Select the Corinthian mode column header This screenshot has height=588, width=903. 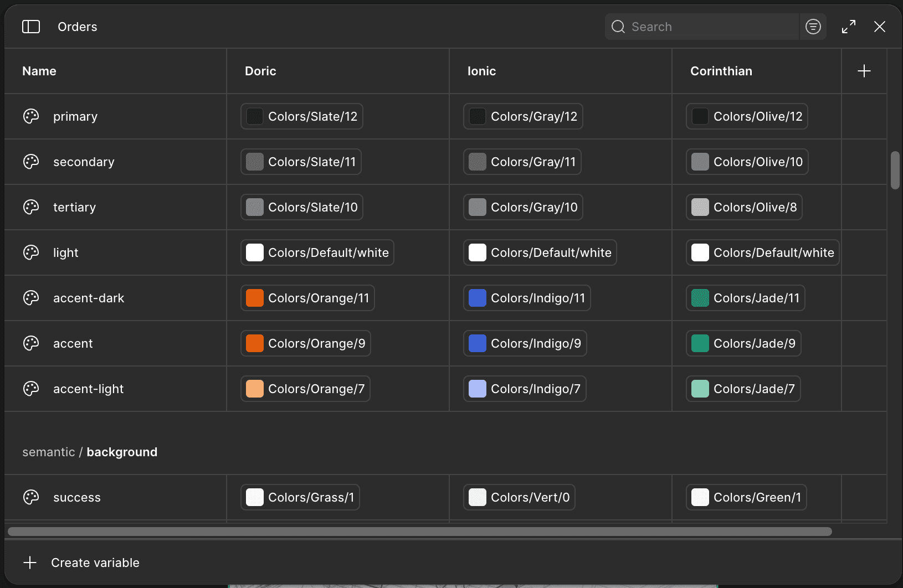(x=721, y=71)
